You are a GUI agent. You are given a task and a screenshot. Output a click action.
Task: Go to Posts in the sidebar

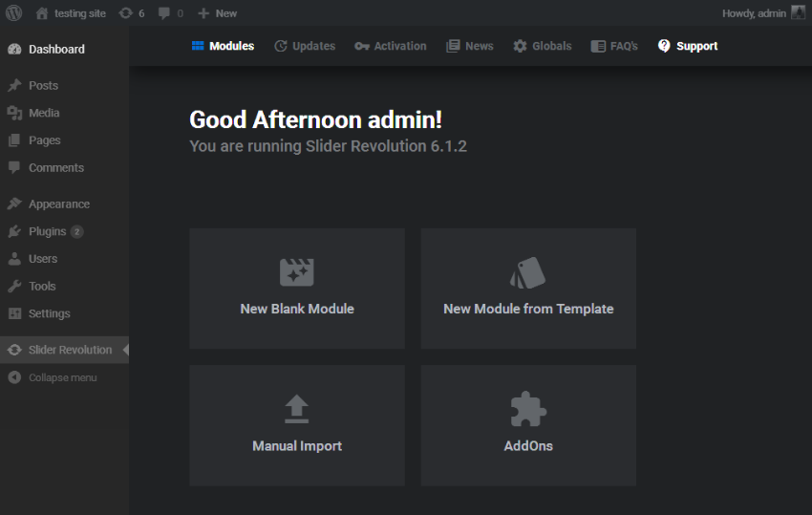[44, 85]
